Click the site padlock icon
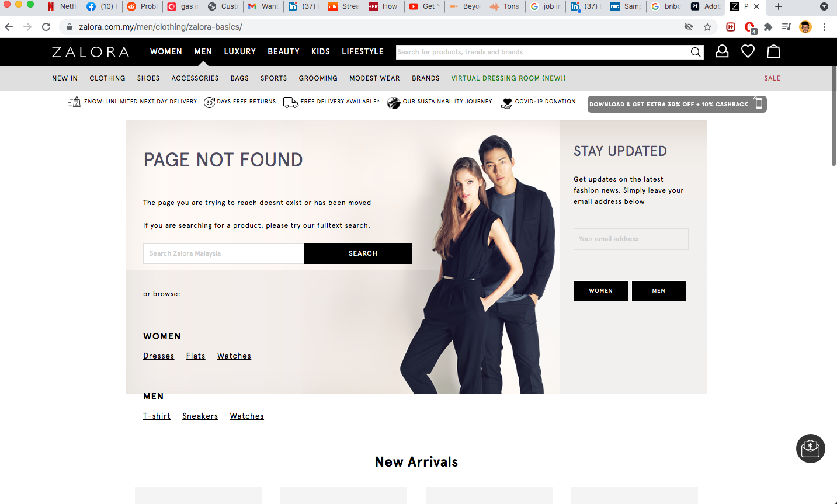Screen dimensions: 837x504 click(70, 27)
